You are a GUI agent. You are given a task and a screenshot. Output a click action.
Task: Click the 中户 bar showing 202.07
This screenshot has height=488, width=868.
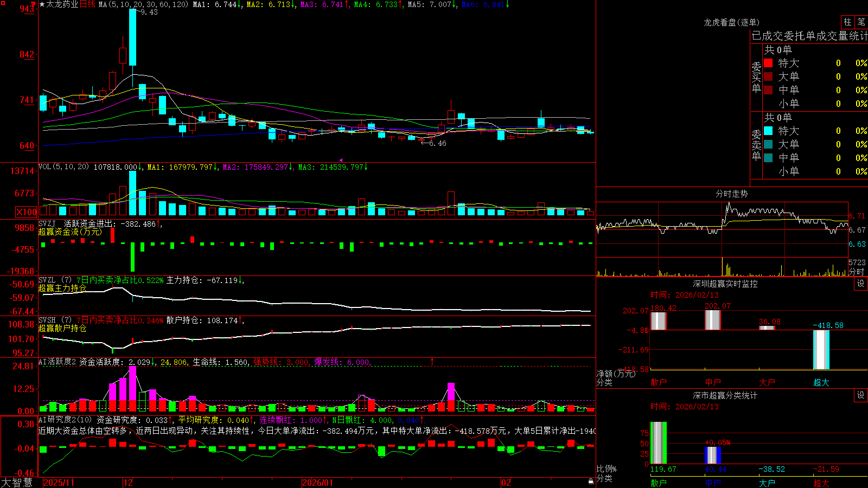713,320
